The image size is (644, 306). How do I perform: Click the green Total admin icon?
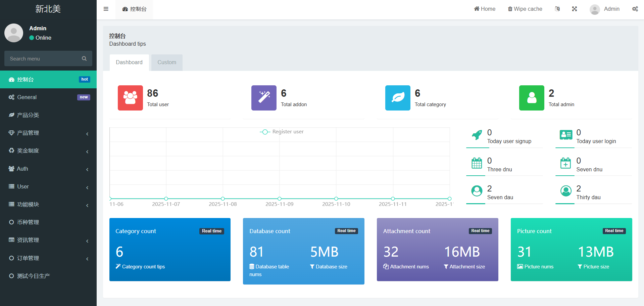click(x=532, y=98)
